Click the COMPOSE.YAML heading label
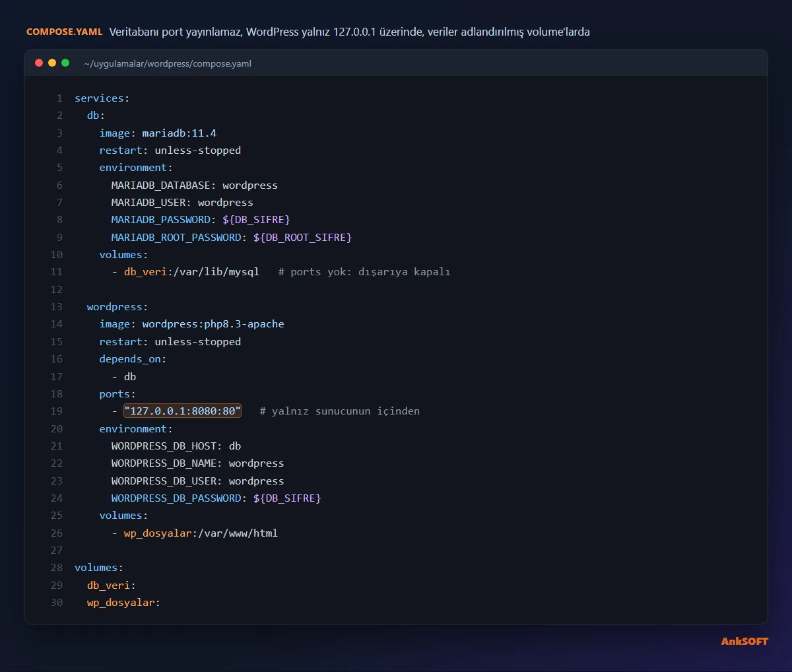The image size is (792, 672). [x=65, y=32]
